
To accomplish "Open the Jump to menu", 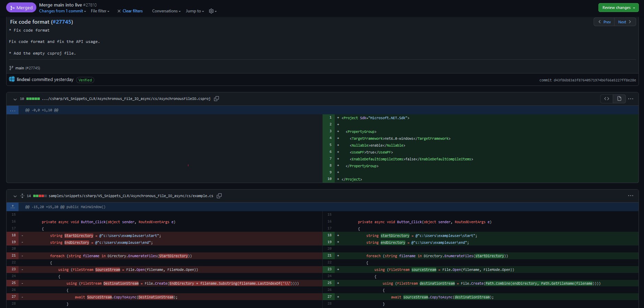I will pos(194,11).
